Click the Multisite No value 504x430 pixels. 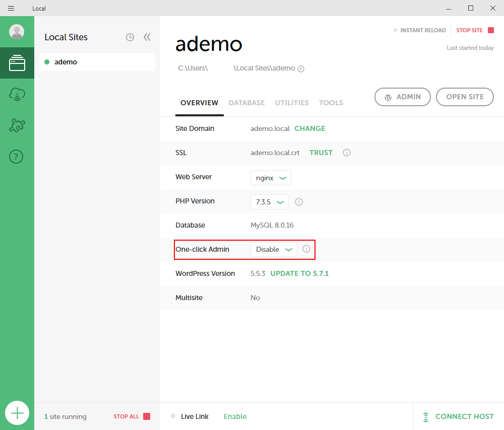pos(255,298)
